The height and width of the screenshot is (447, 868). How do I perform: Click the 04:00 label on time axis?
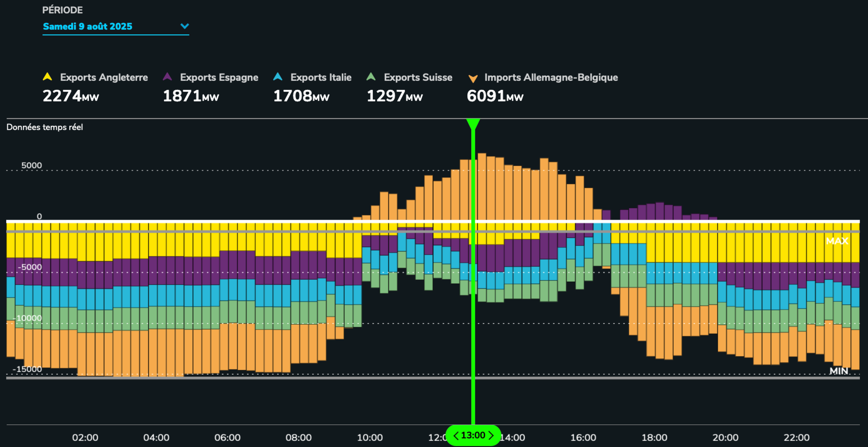[156, 438]
